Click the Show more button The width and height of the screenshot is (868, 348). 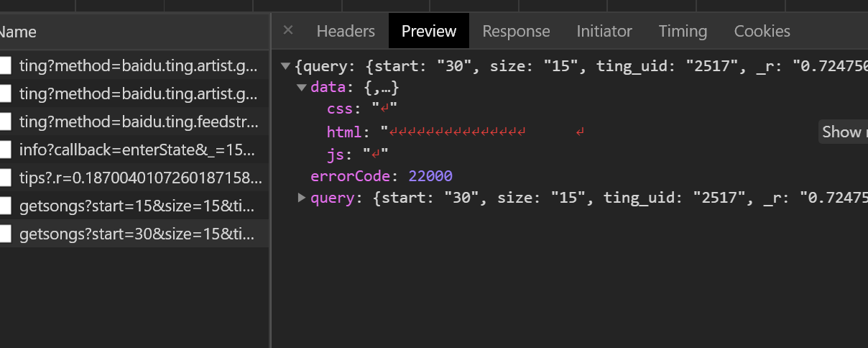844,132
